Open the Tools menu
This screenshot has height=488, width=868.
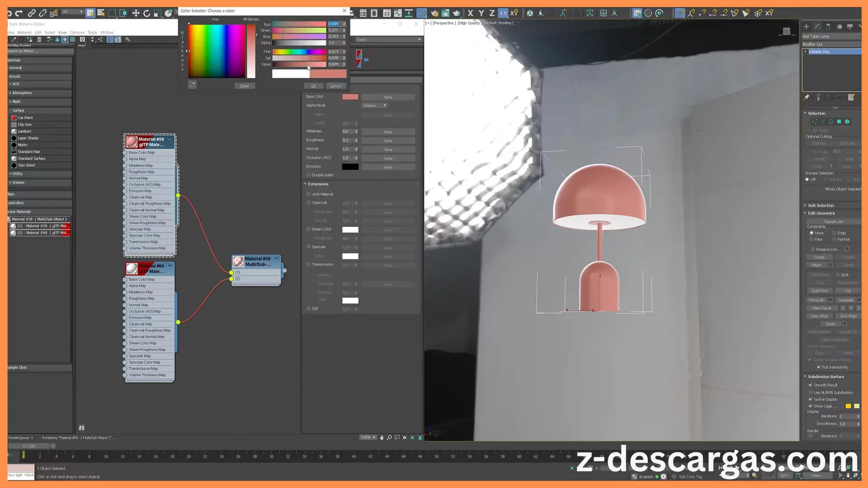pos(92,33)
